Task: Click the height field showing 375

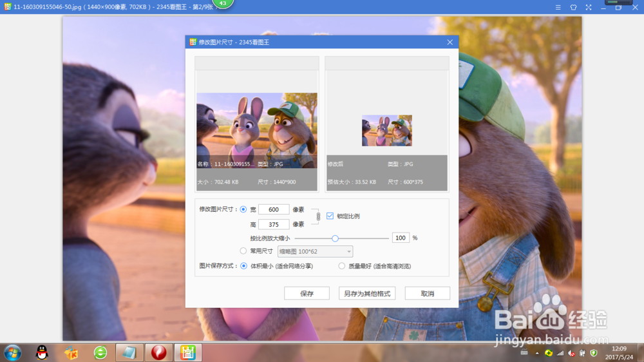Action: (x=274, y=224)
